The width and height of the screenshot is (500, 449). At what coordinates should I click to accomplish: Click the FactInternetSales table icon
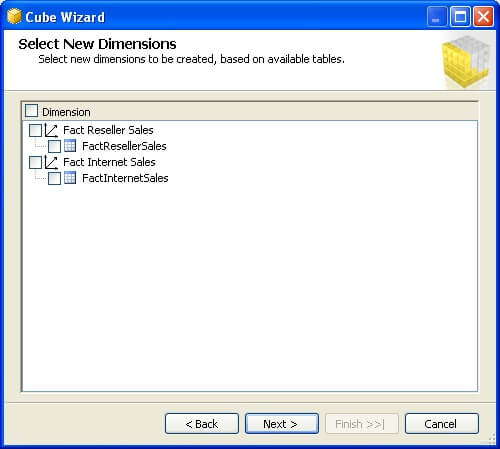(x=70, y=178)
